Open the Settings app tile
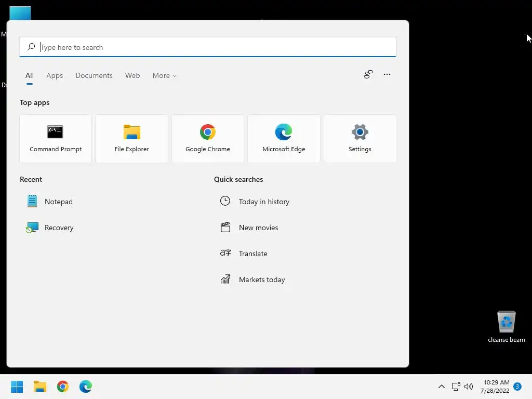 (360, 139)
